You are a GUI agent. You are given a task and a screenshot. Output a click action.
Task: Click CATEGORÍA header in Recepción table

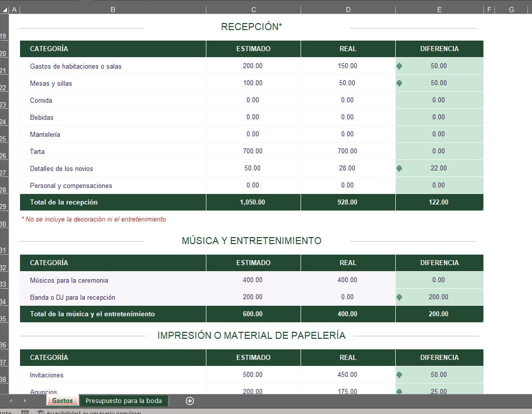tap(113, 49)
